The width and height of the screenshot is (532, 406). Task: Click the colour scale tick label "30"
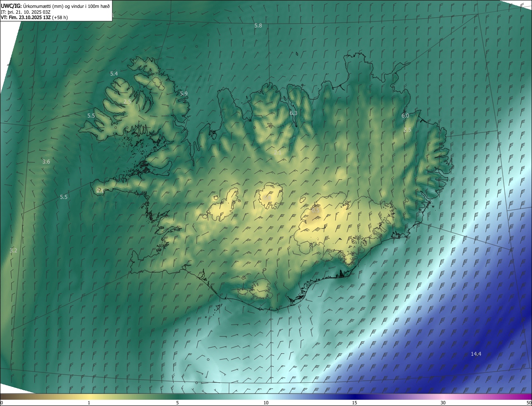tap(443, 403)
